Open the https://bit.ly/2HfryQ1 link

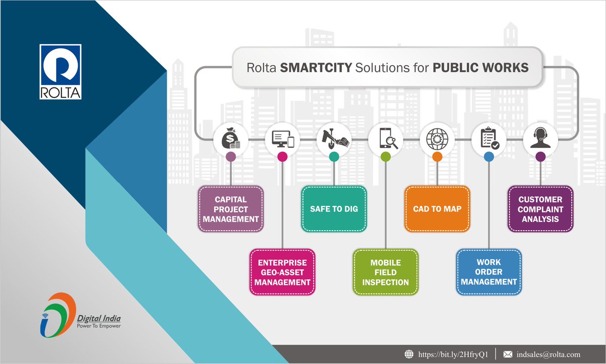coord(453,355)
